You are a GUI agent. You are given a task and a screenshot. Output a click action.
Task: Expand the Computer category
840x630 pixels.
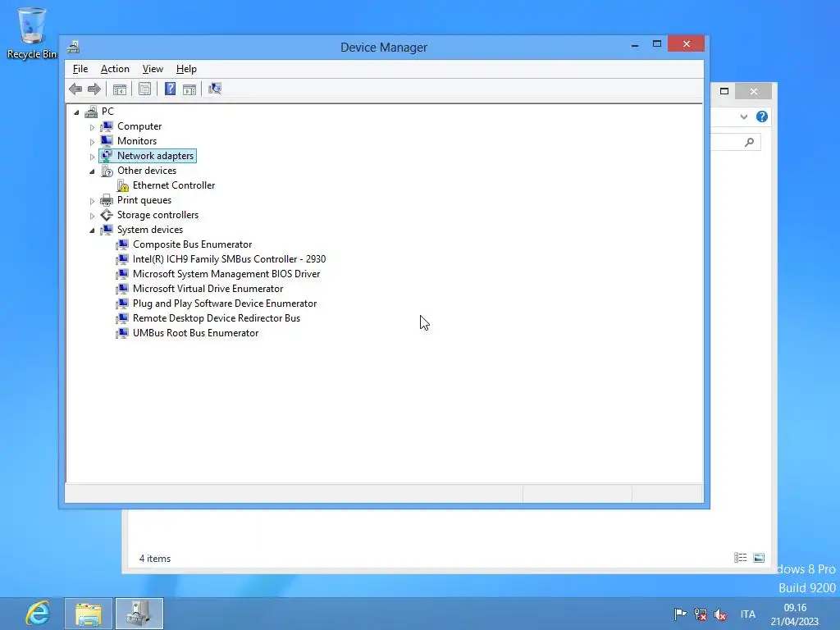click(92, 127)
